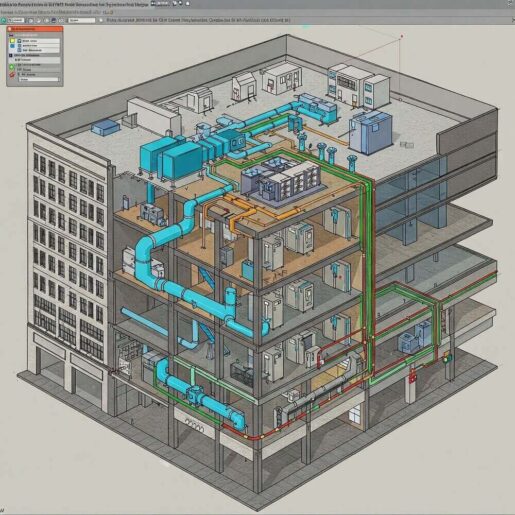
Task: Open the wider combo box in the toolbar
Action: click(x=82, y=20)
